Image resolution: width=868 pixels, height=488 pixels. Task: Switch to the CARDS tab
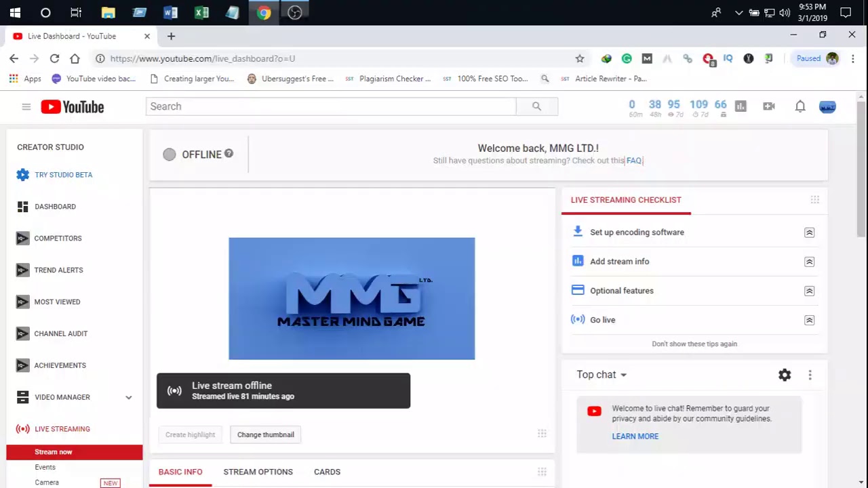click(327, 472)
